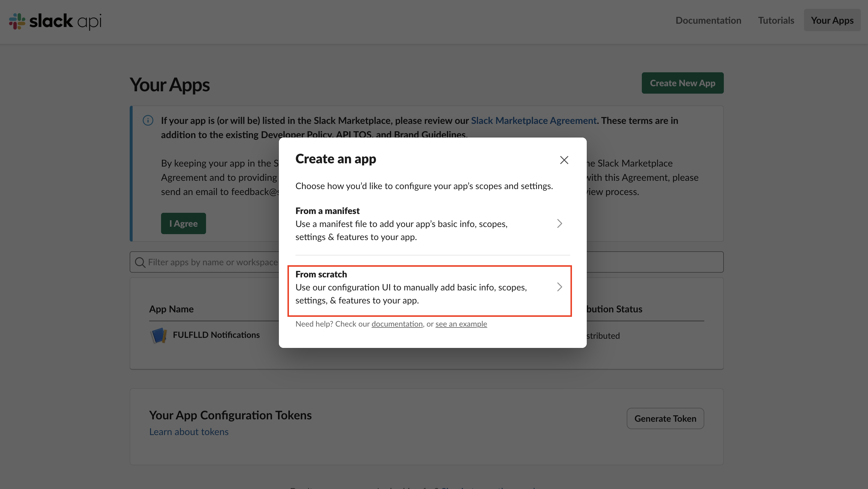Expand the From scratch chevron arrow
Screen dimensions: 868x489
559,287
